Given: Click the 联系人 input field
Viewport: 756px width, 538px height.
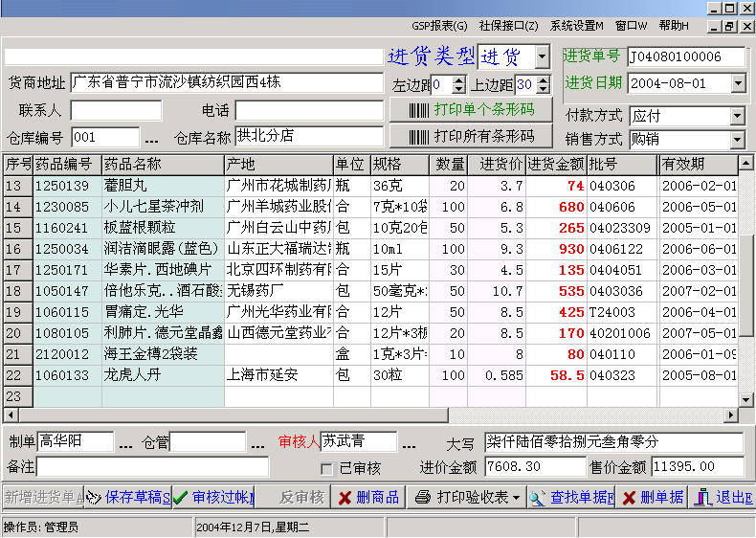Looking at the screenshot, I should (116, 110).
